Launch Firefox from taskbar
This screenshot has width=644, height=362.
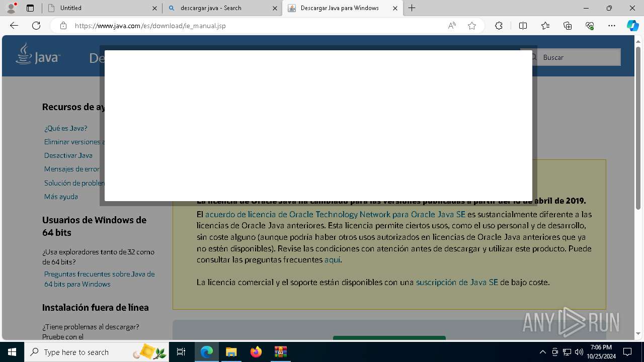256,352
